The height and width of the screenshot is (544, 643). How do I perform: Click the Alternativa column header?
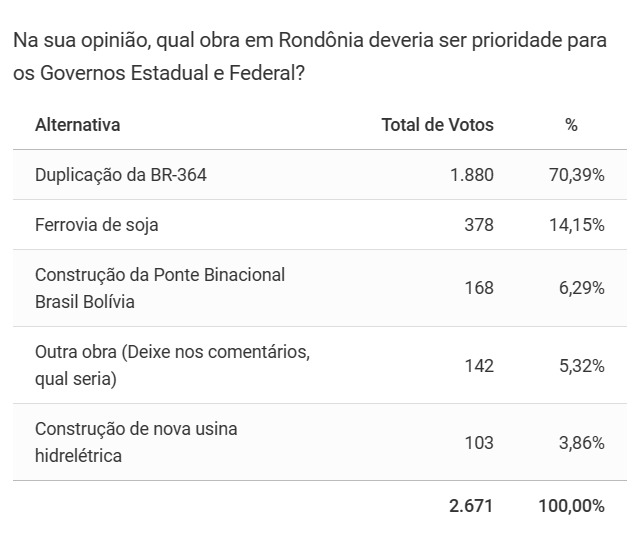(x=77, y=125)
